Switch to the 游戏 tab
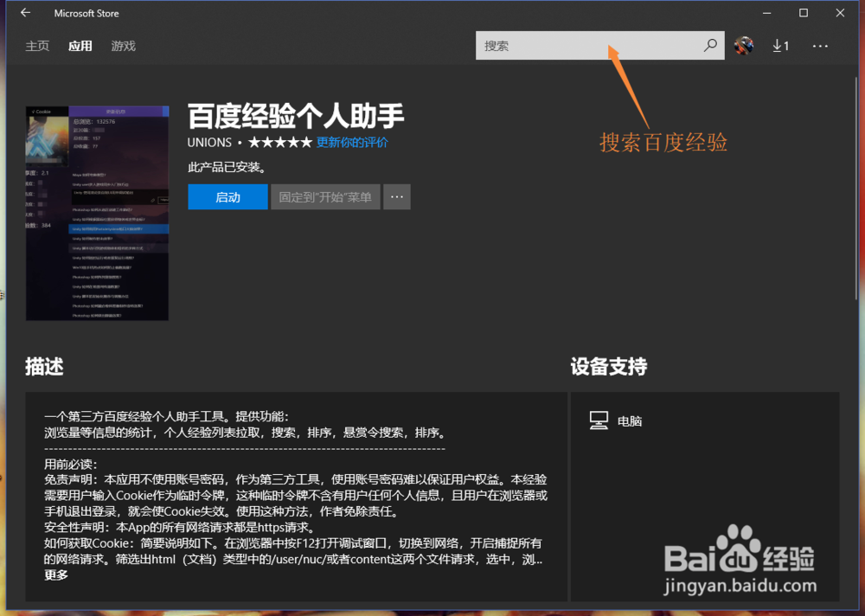 (x=123, y=46)
